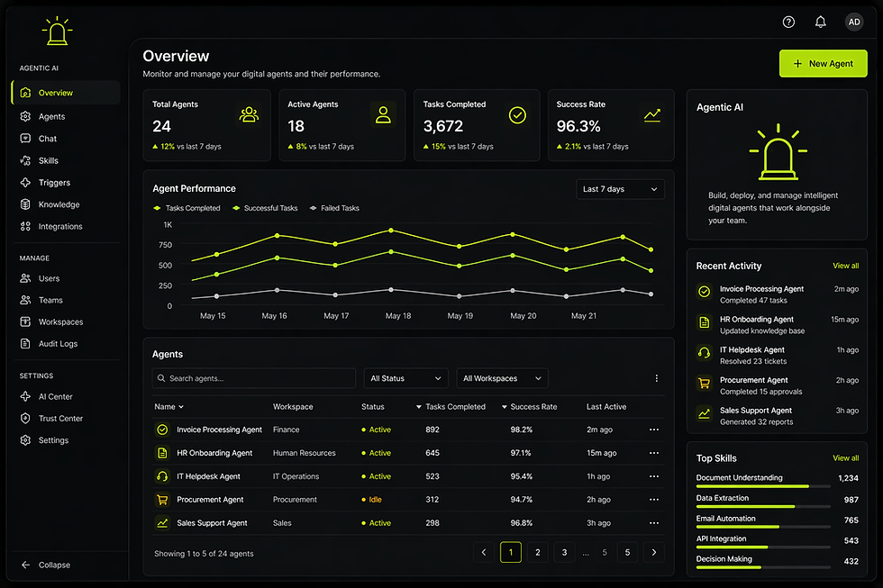Go to next page with right arrow
Viewport: 883px width, 588px height.
click(654, 553)
